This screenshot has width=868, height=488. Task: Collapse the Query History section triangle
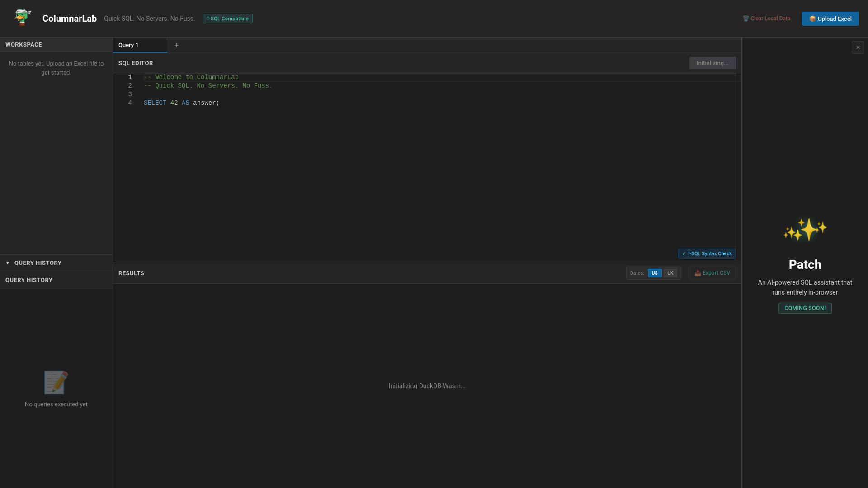click(x=8, y=263)
